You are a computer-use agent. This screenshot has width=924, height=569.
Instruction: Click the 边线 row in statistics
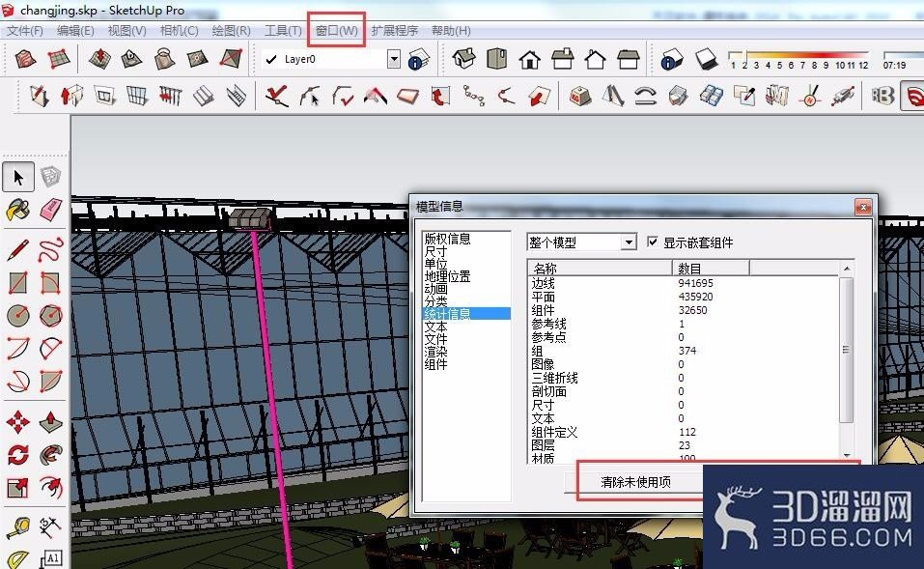pos(684,284)
